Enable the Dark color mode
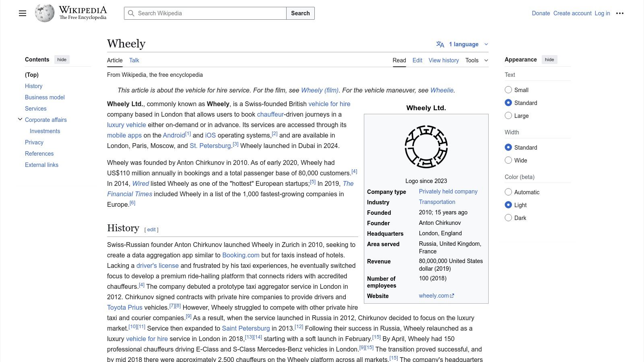This screenshot has width=644, height=362. [x=508, y=218]
